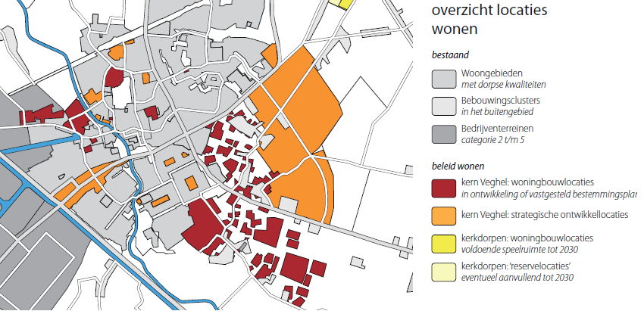Click the dark grey Bedrijventerreinen legend swatch

click(x=443, y=134)
